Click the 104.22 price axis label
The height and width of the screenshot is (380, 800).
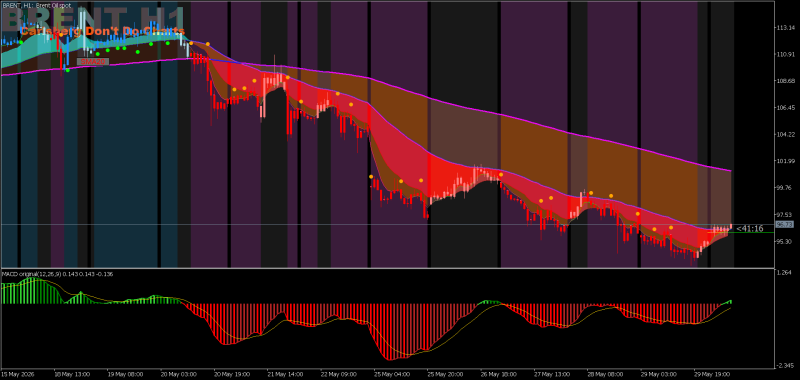[786, 135]
